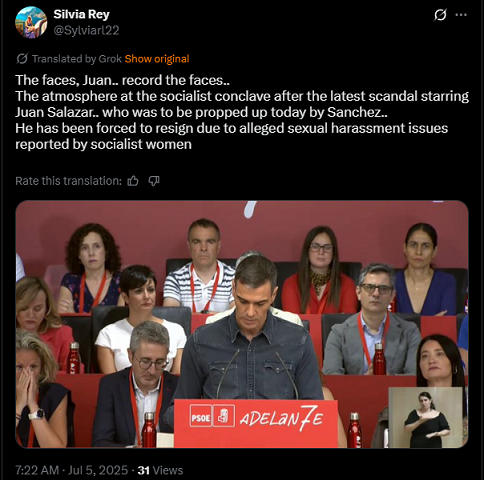
Task: Rate translation with thumbs down
Action: 154,181
